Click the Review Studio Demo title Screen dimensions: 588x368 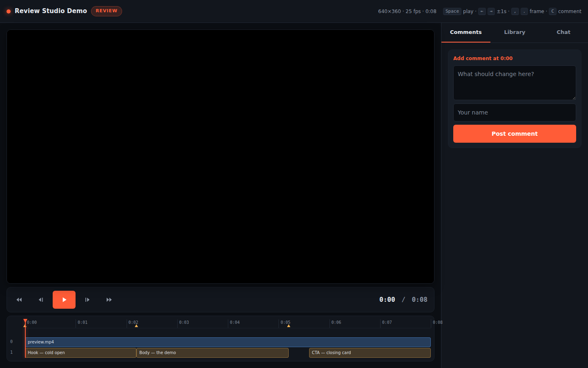(x=51, y=11)
